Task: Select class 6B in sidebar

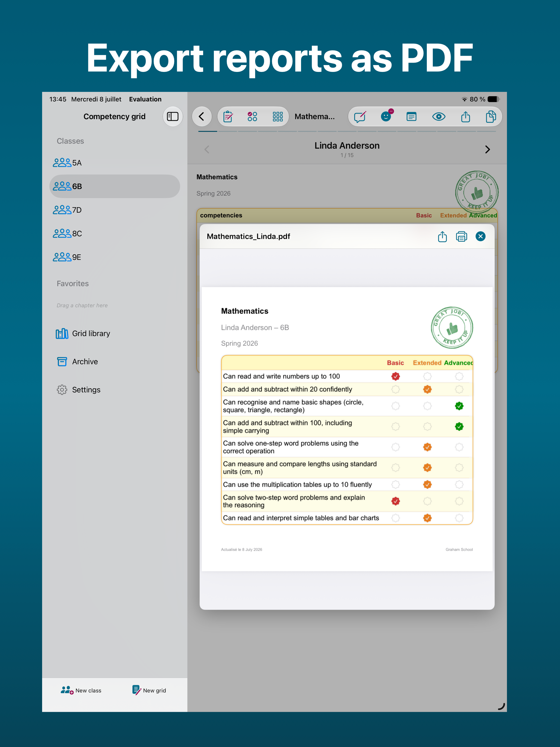Action: [x=115, y=186]
